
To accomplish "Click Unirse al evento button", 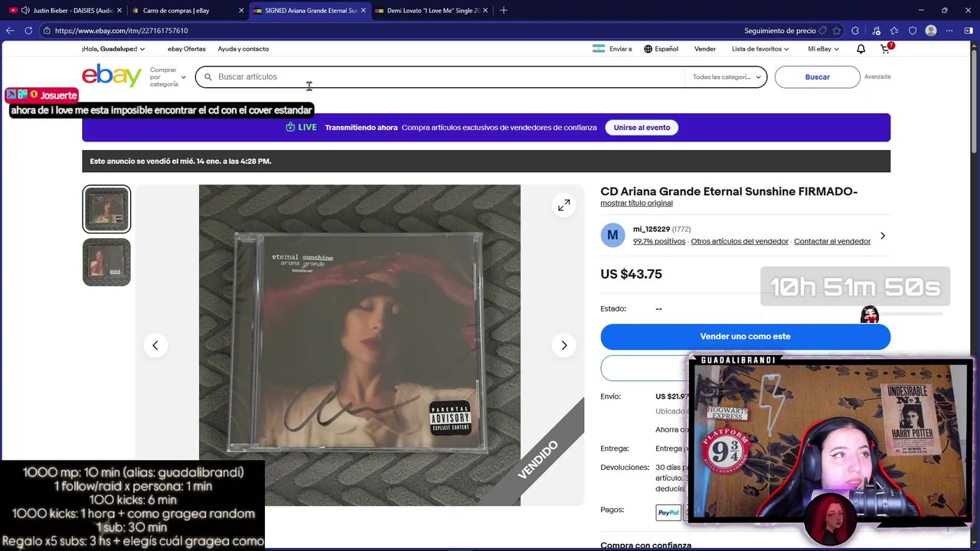I will pos(642,128).
